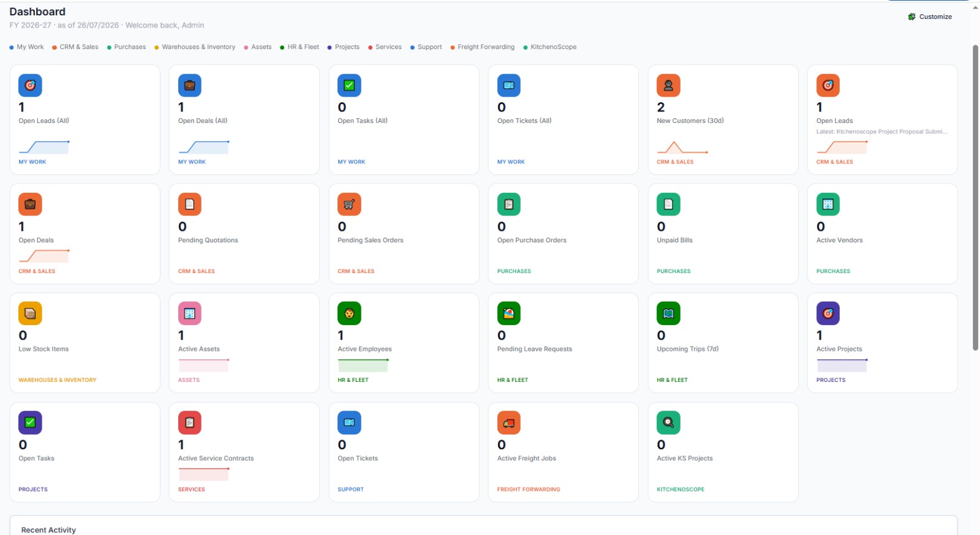Click the Open Leads (All) target icon
Screen dimensions: 980x535
click(x=30, y=85)
